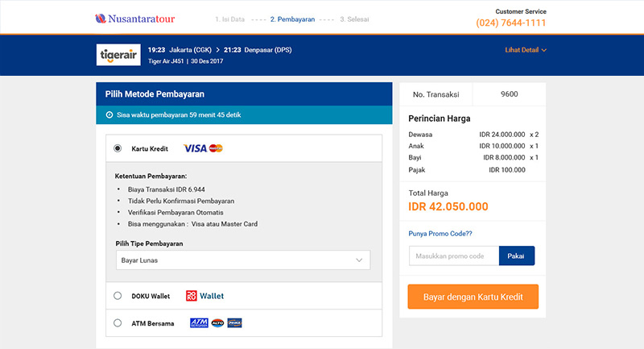Click the ALTO network logo
Viewport: 644px width, 349px height.
tap(217, 323)
